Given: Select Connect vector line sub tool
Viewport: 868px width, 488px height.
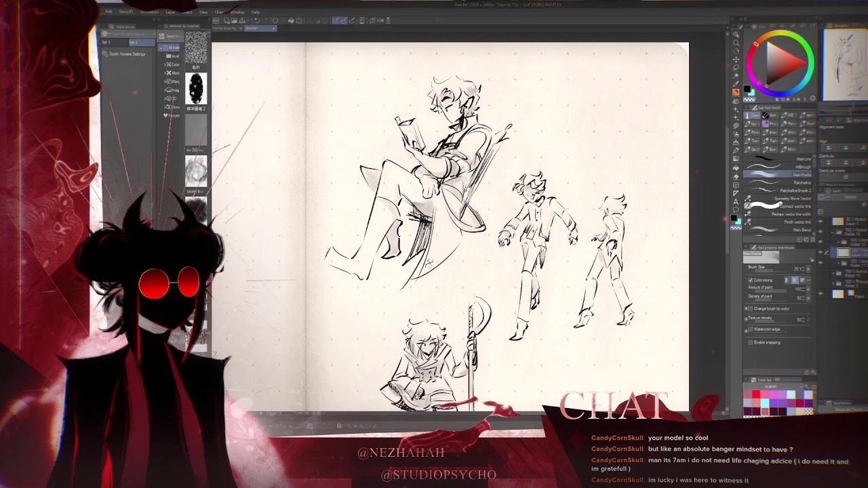Looking at the screenshot, I should [777, 206].
